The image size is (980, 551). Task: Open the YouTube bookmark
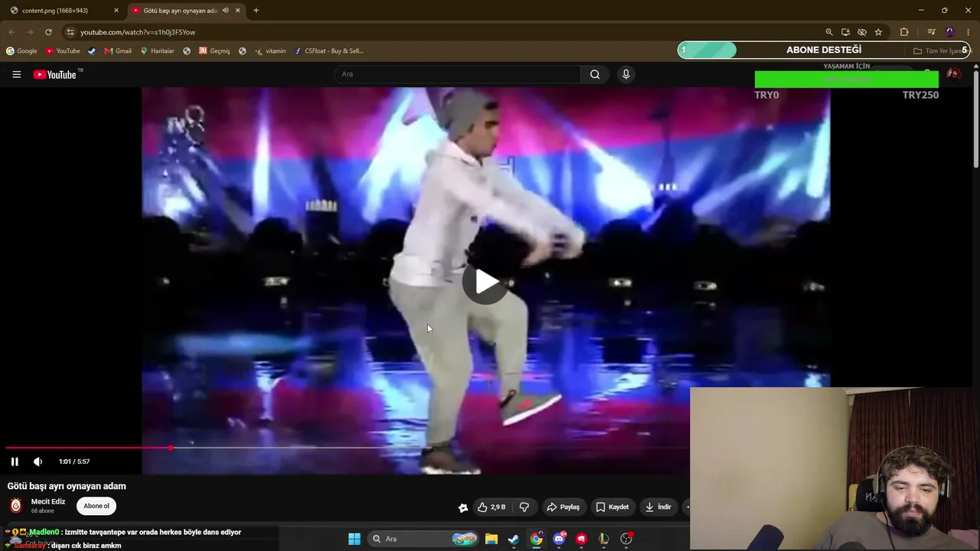(63, 51)
